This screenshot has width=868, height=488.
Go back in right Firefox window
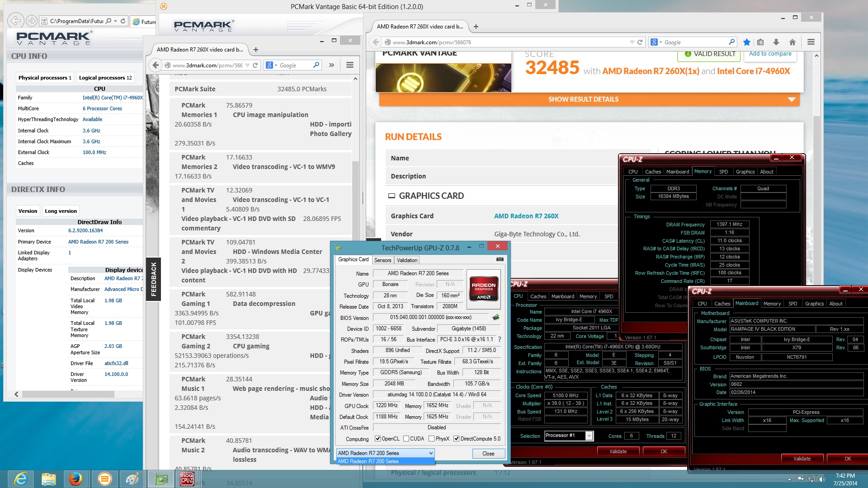tap(376, 42)
